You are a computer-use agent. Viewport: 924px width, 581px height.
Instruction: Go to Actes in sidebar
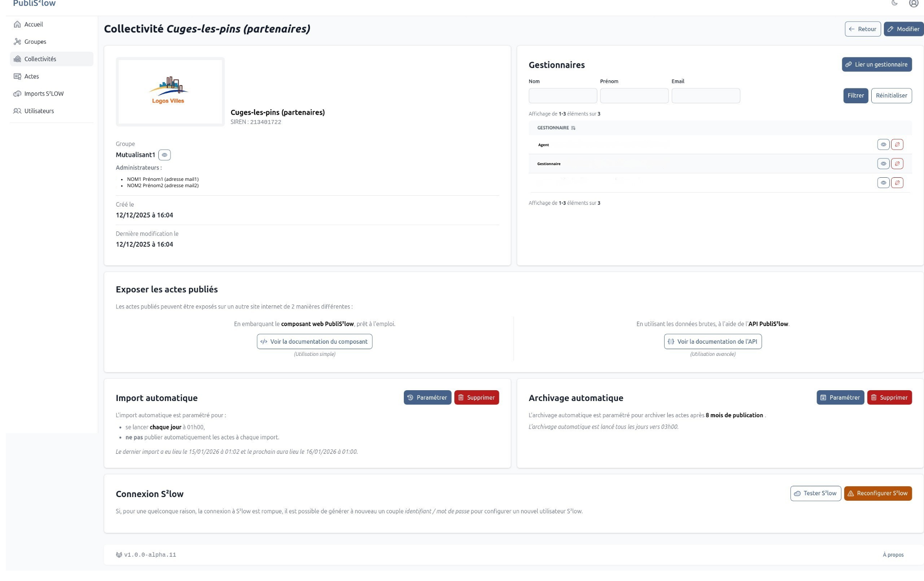point(31,77)
